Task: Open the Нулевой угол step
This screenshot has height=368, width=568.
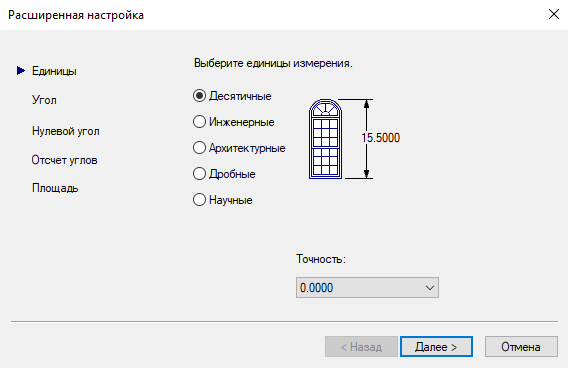Action: (66, 131)
